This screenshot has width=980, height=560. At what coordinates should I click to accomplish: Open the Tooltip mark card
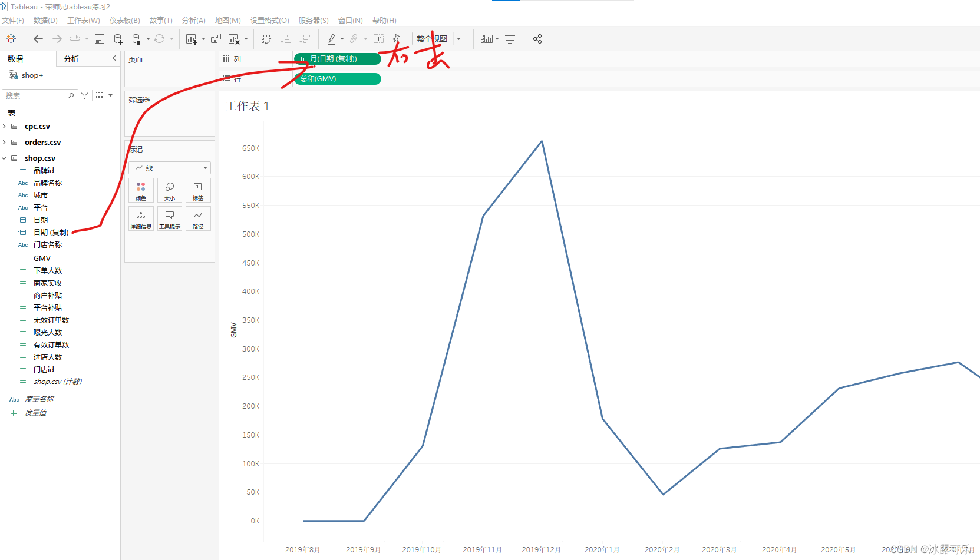[170, 218]
